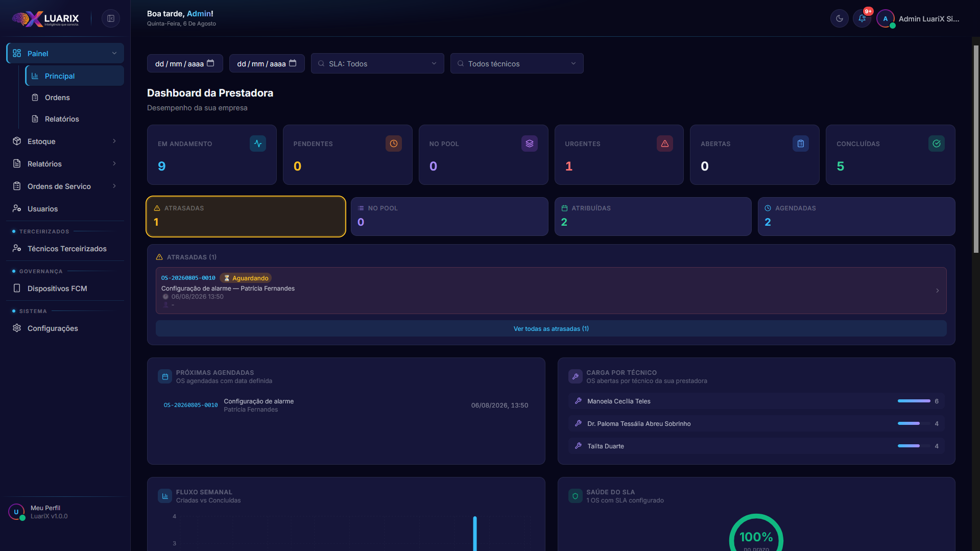Click Carga por Técnico wrench icon
The height and width of the screenshot is (551, 980).
pyautogui.click(x=576, y=376)
